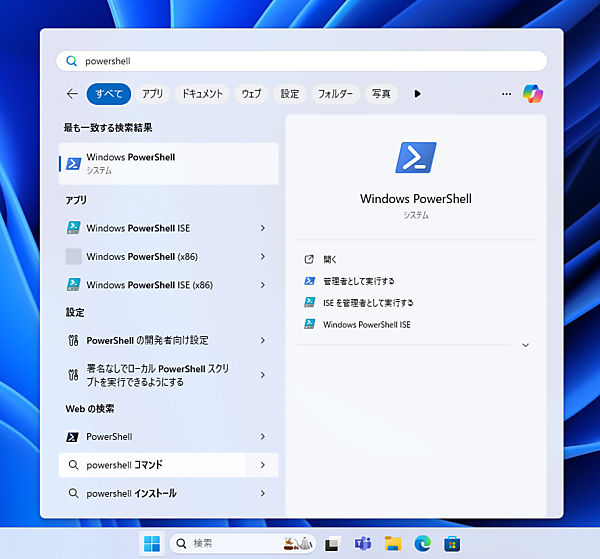Open the Copilot icon in search panel
Image resolution: width=600 pixels, height=559 pixels.
coord(533,93)
